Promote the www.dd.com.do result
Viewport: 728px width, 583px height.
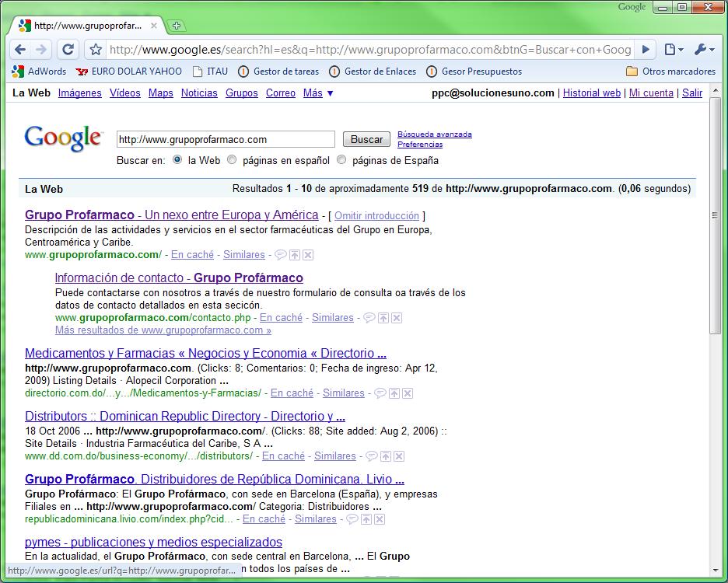click(386, 456)
